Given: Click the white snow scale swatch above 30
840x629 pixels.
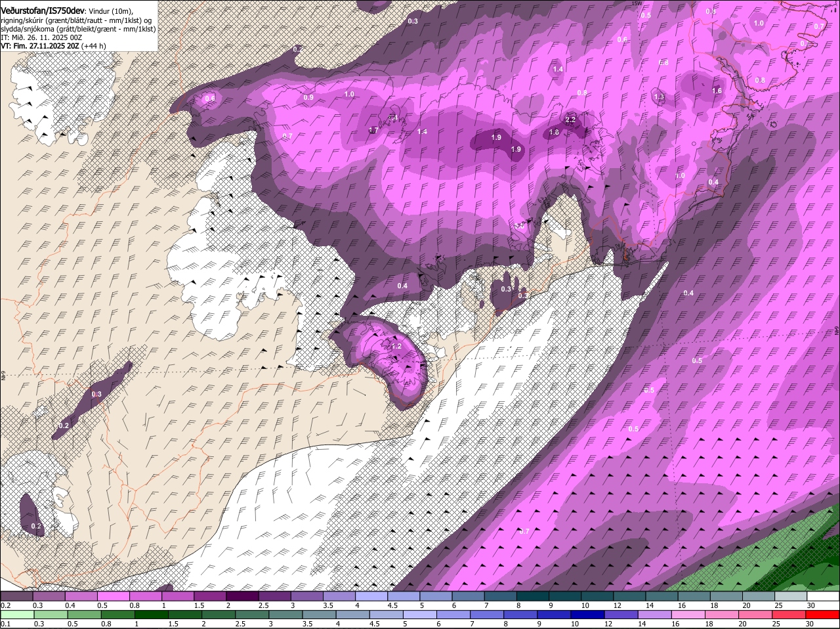Looking at the screenshot, I should click(x=823, y=596).
